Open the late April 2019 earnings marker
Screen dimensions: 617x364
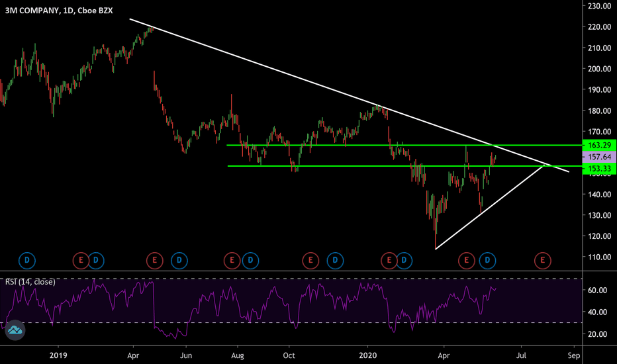pyautogui.click(x=155, y=260)
